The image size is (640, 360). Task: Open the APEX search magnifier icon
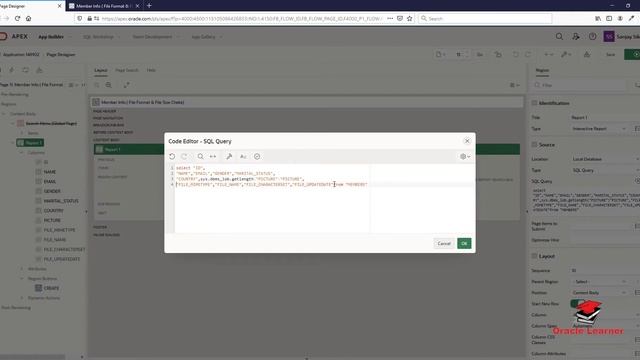click(559, 36)
